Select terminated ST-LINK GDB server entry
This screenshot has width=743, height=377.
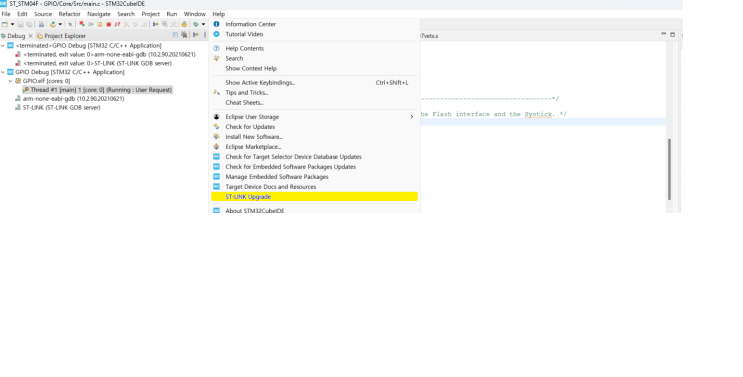[93, 63]
